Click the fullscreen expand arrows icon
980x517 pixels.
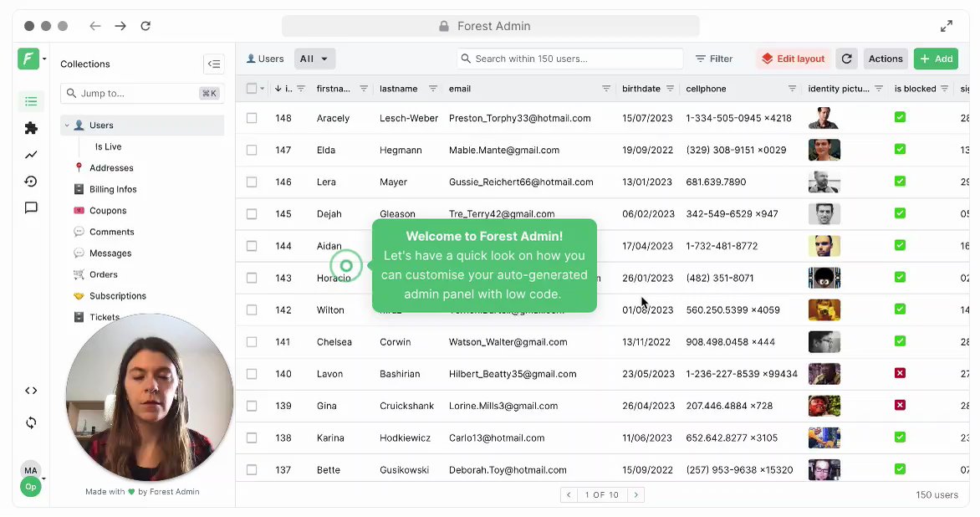point(947,26)
